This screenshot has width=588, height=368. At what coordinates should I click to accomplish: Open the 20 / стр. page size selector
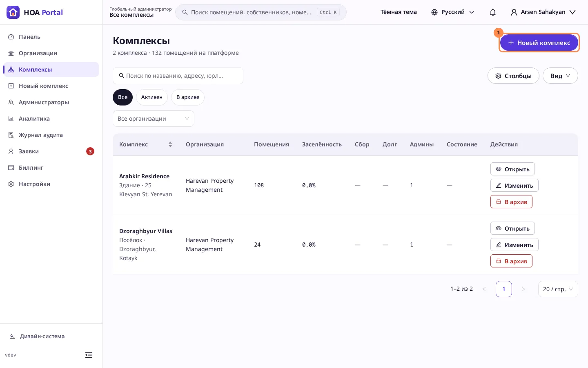[x=558, y=289]
